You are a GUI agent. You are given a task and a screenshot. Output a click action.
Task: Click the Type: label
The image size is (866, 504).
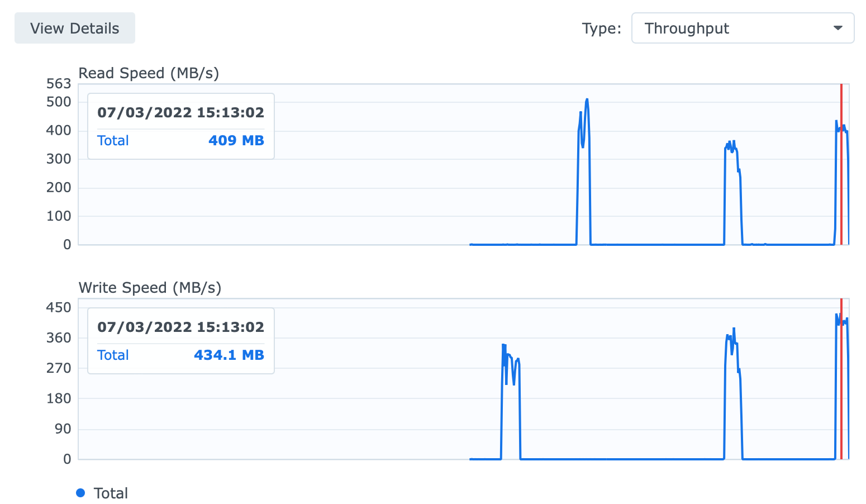coord(601,28)
